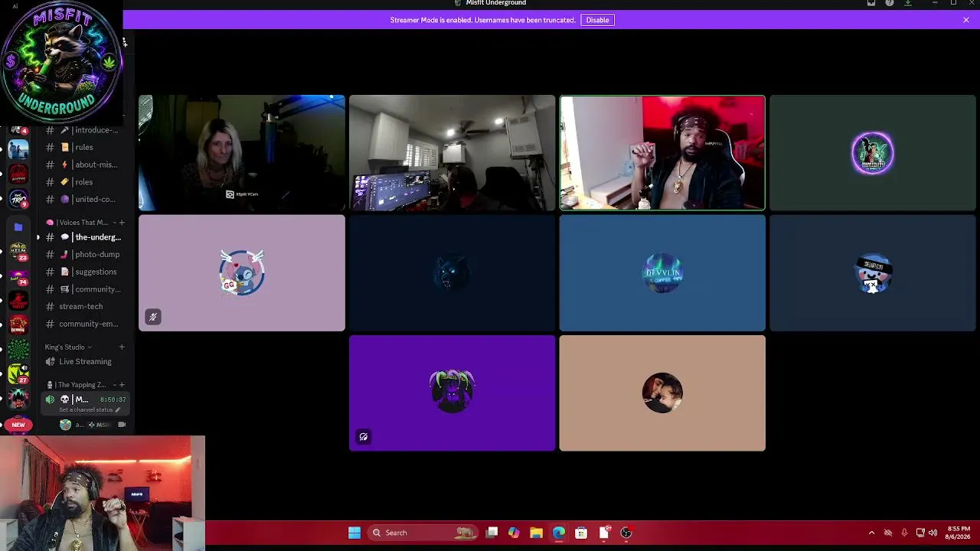The width and height of the screenshot is (980, 551).
Task: Focus the kitchen desk webcam tile
Action: (452, 152)
